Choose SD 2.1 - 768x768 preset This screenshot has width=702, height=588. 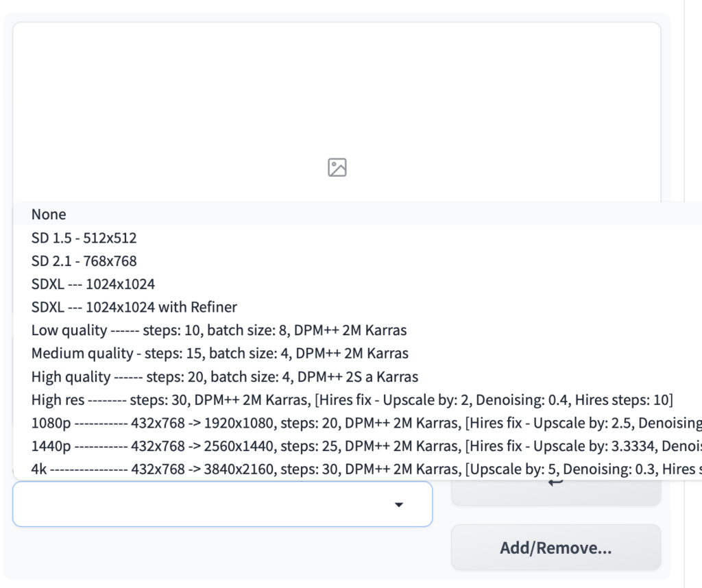click(x=358, y=261)
